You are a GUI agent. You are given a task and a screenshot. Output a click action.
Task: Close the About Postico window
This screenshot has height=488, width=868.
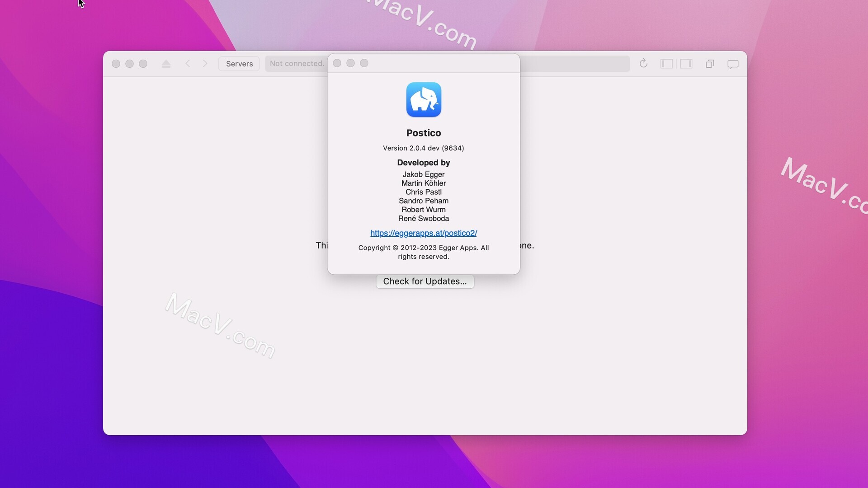point(337,63)
